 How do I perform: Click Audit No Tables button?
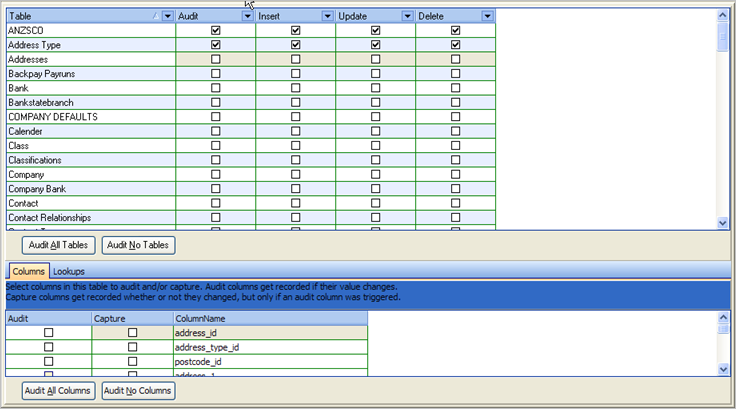tap(138, 245)
